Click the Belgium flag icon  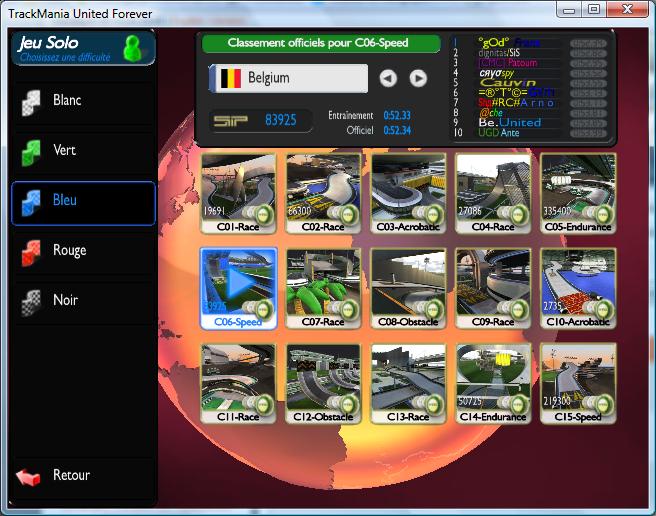click(x=231, y=78)
